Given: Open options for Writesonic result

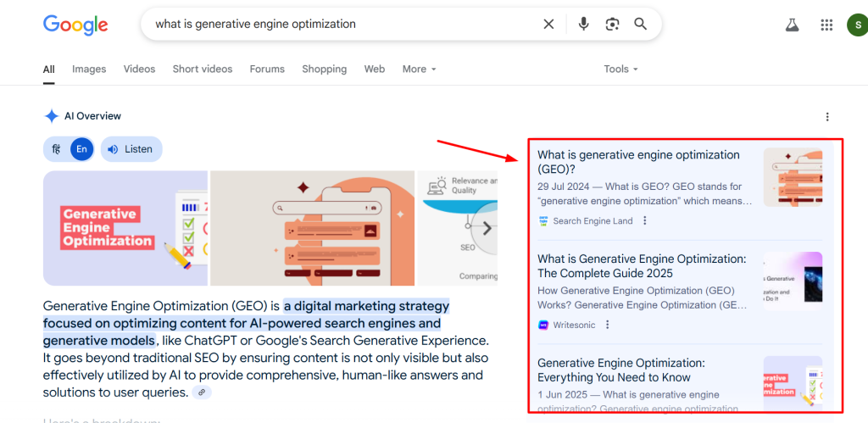Looking at the screenshot, I should [607, 325].
